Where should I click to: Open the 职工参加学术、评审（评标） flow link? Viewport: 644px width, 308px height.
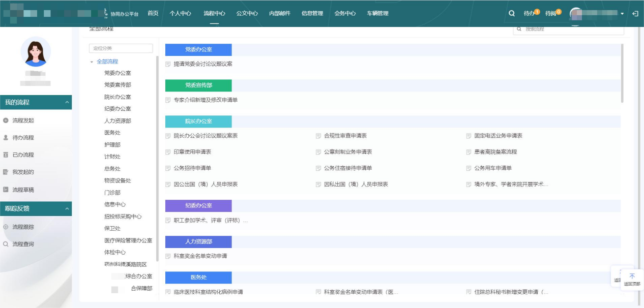211,221
